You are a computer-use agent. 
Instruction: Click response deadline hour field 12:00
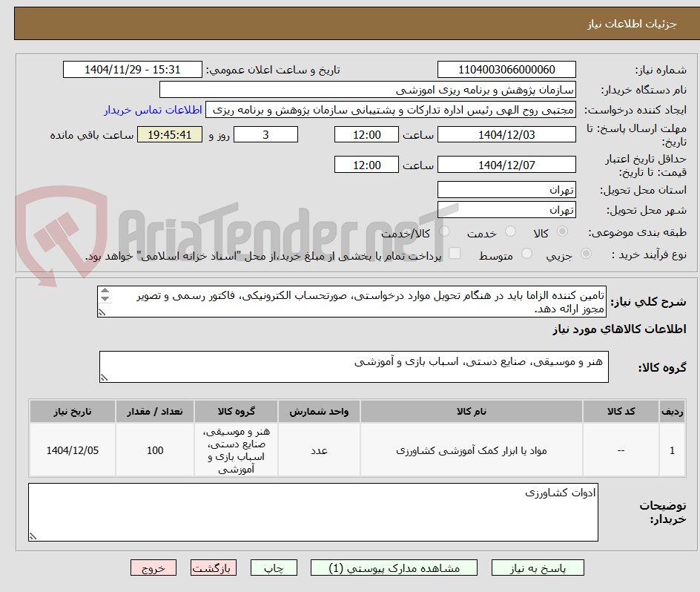coord(366,134)
